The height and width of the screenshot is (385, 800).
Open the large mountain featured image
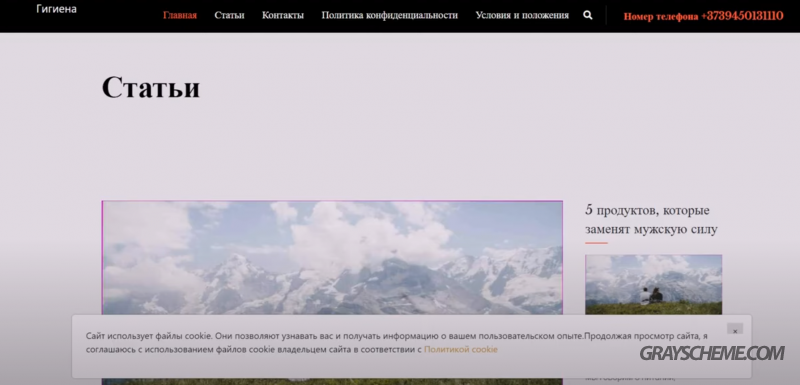(x=332, y=258)
